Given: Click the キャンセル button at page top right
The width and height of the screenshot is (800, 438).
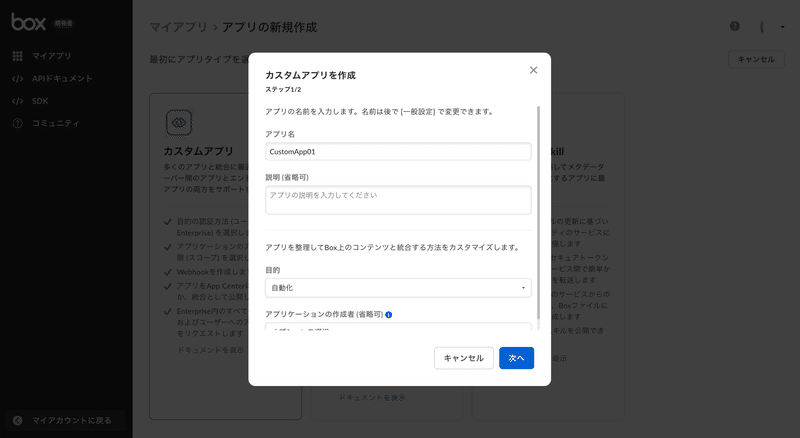Looking at the screenshot, I should pos(756,59).
